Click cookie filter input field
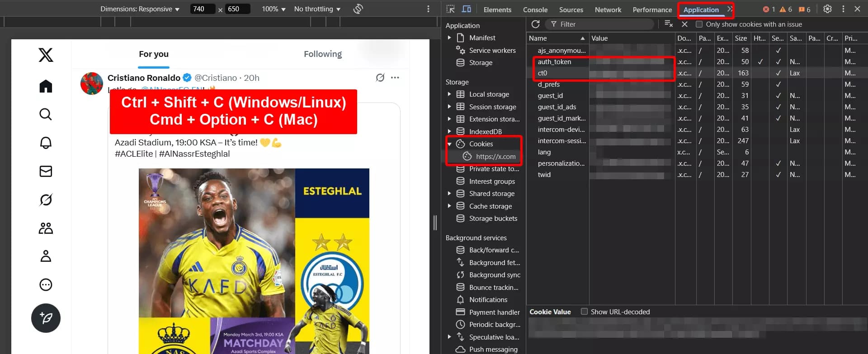The image size is (868, 354). (x=599, y=24)
